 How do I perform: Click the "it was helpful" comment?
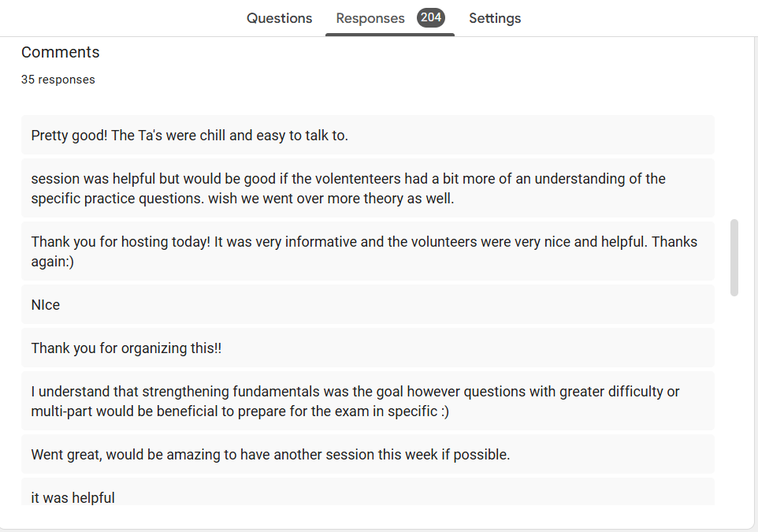coord(73,497)
